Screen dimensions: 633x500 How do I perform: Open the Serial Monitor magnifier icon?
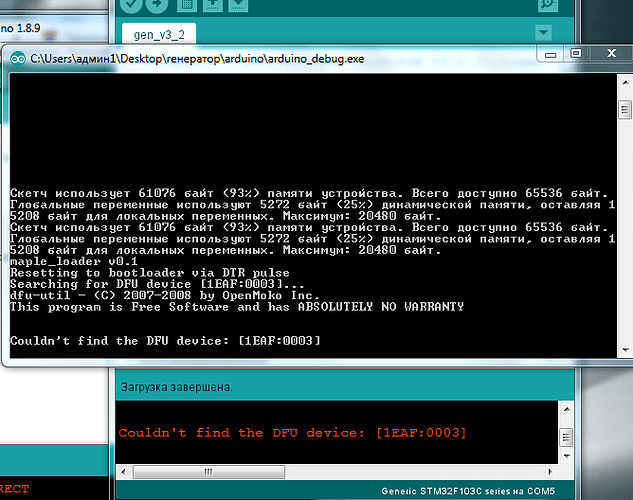(x=548, y=5)
